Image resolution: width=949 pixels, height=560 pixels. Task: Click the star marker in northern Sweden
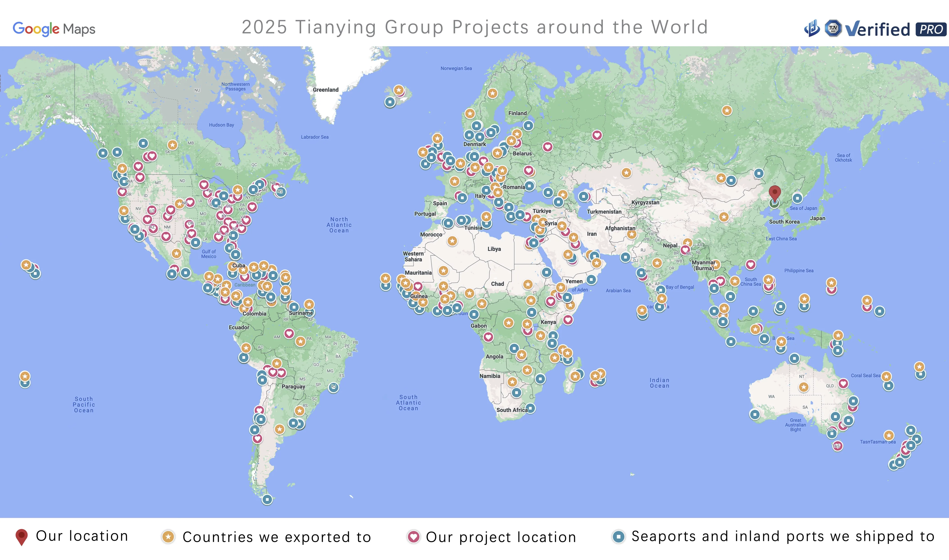[x=492, y=93]
